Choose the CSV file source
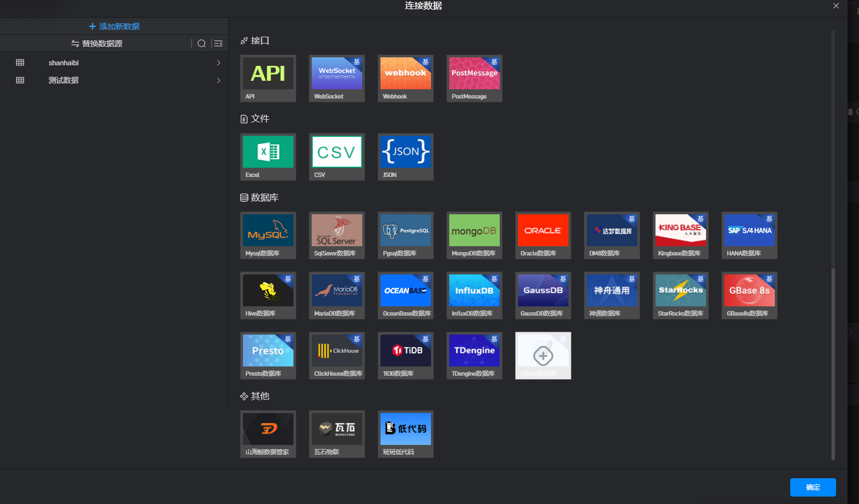 337,157
